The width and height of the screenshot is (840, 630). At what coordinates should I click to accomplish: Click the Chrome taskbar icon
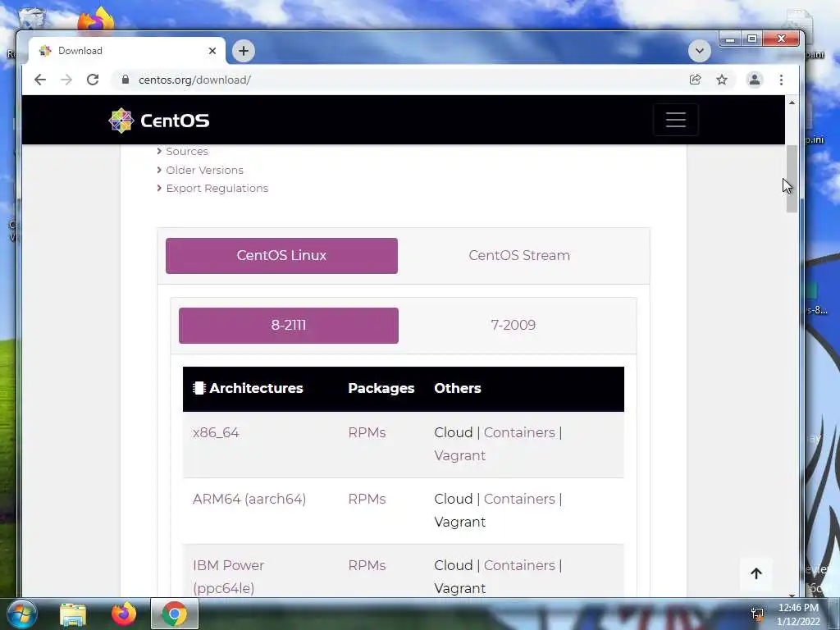[x=175, y=614]
